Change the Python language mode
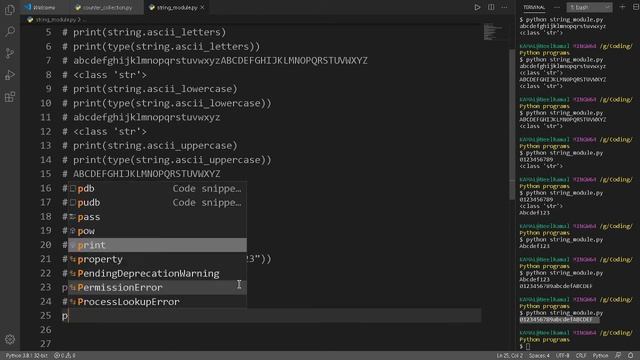Screen dimensions: 640x360 pos(600,356)
